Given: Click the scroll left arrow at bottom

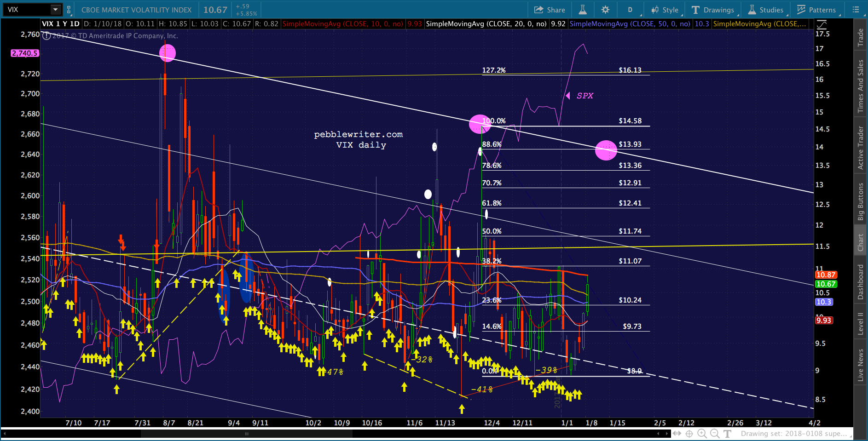Looking at the screenshot, I should point(5,434).
